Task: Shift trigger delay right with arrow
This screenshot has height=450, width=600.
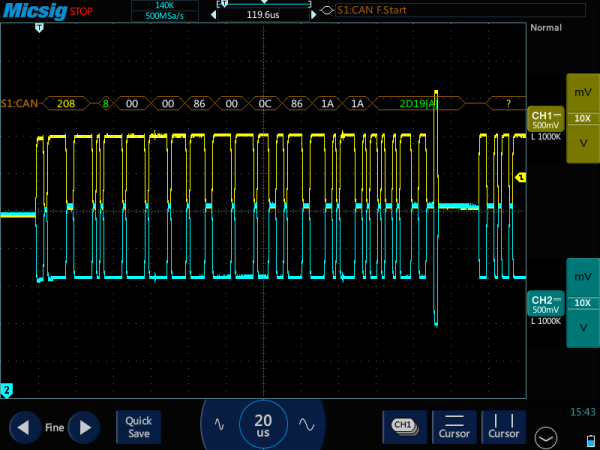Action: pos(314,15)
